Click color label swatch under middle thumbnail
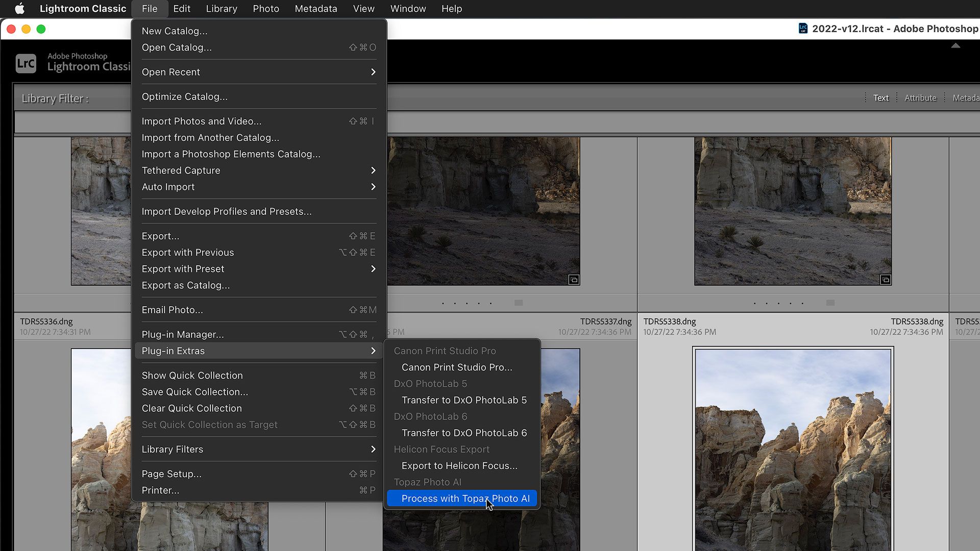Viewport: 980px width, 551px height. (x=519, y=303)
